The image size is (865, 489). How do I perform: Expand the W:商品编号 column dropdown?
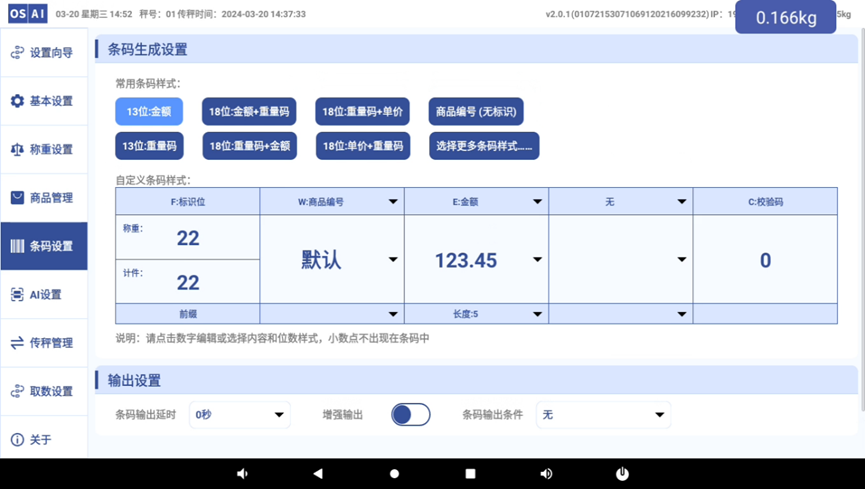pyautogui.click(x=331, y=202)
